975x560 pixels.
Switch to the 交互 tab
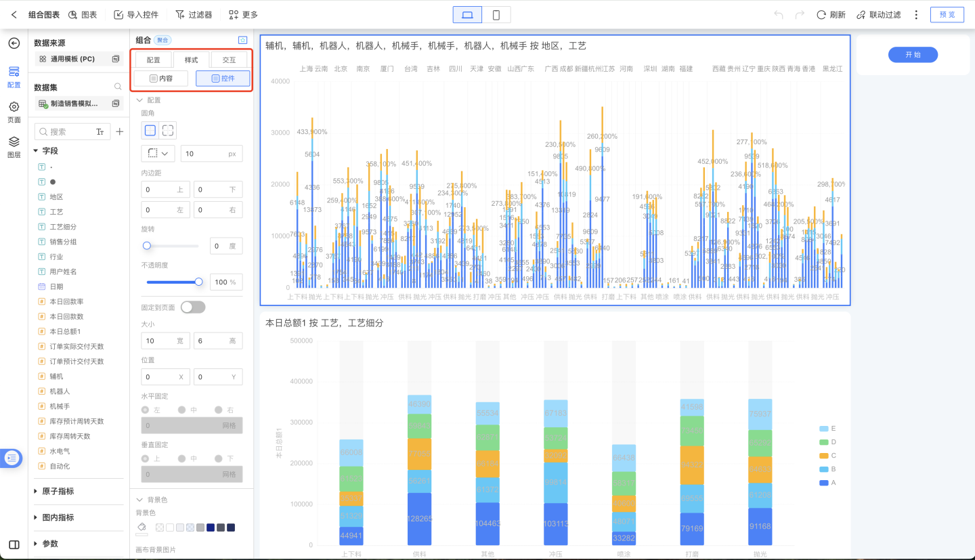229,60
